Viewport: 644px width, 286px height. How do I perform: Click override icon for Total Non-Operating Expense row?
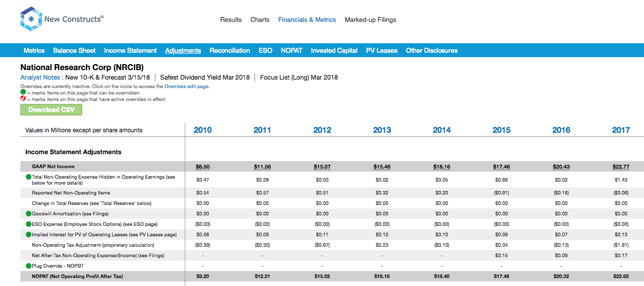(x=28, y=177)
